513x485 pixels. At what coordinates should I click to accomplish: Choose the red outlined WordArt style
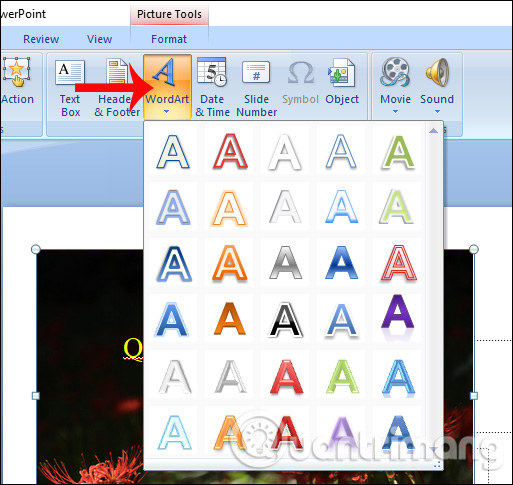230,151
